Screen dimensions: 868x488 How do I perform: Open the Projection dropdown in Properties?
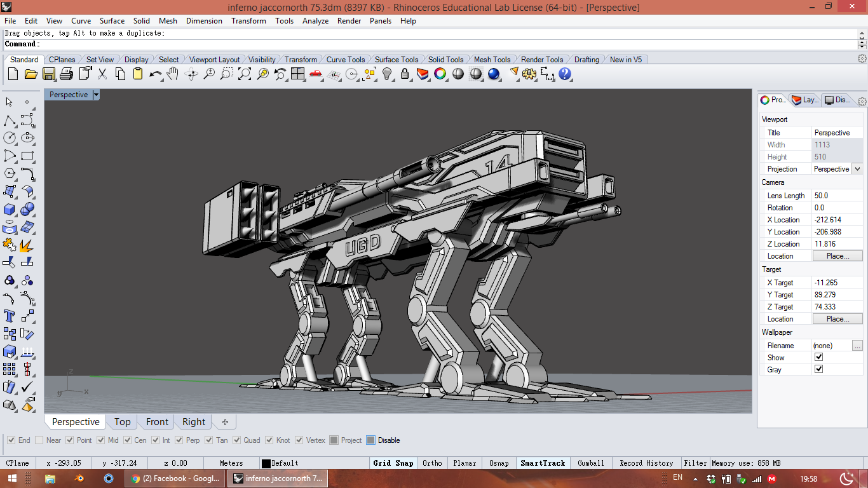coord(857,169)
